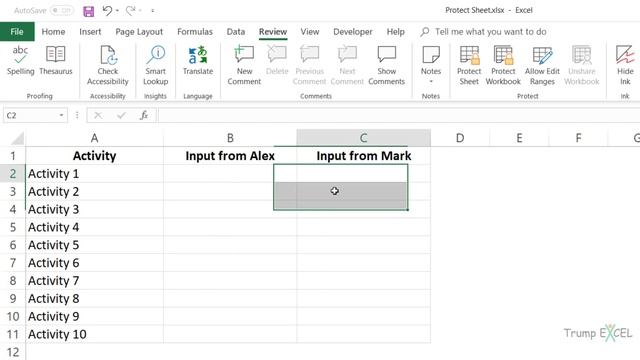Click Show Comments
This screenshot has height=360, width=640.
(x=387, y=65)
